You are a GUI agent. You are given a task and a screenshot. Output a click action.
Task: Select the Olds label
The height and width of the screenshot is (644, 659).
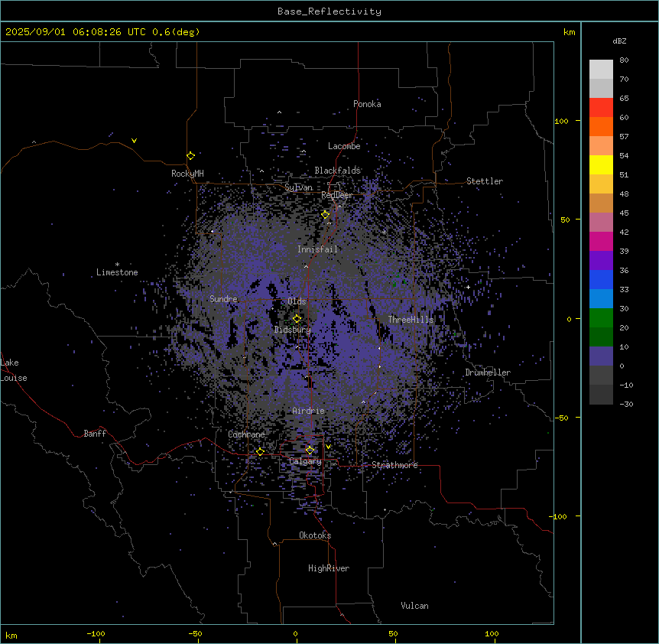click(297, 301)
